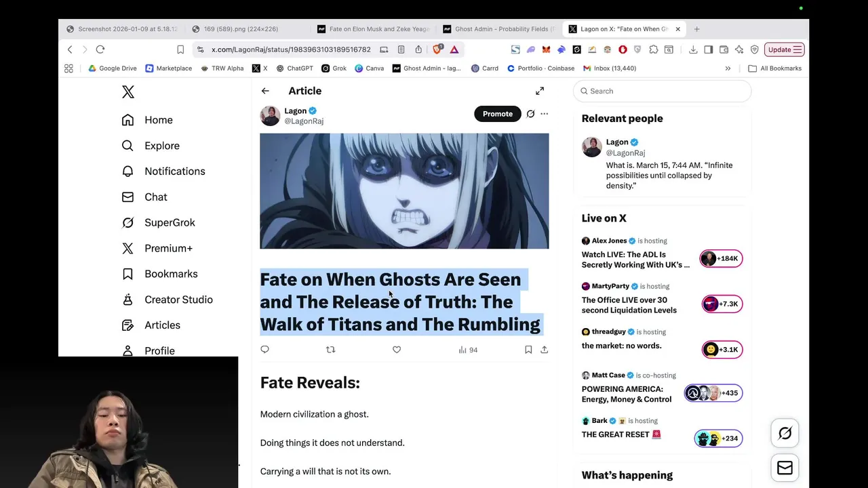Open Articles in the sidebar
The width and height of the screenshot is (868, 488).
point(151,325)
